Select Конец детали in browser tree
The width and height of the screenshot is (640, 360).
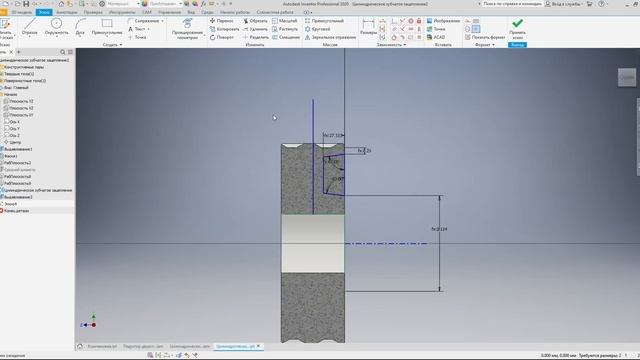pyautogui.click(x=15, y=211)
